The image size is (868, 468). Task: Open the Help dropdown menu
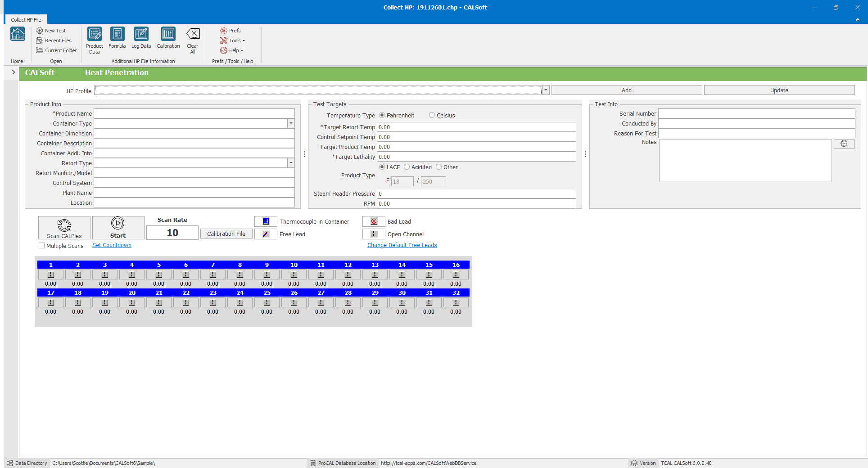(232, 50)
